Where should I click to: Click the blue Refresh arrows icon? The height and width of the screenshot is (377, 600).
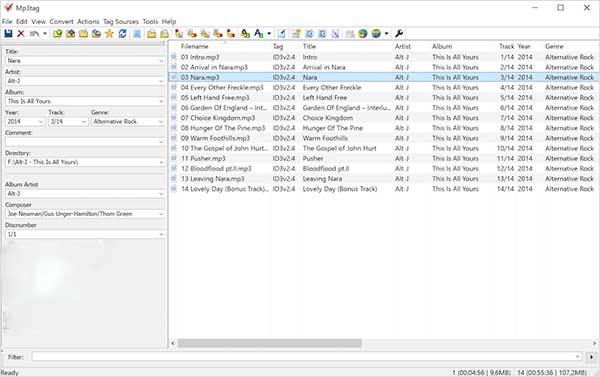click(x=122, y=34)
